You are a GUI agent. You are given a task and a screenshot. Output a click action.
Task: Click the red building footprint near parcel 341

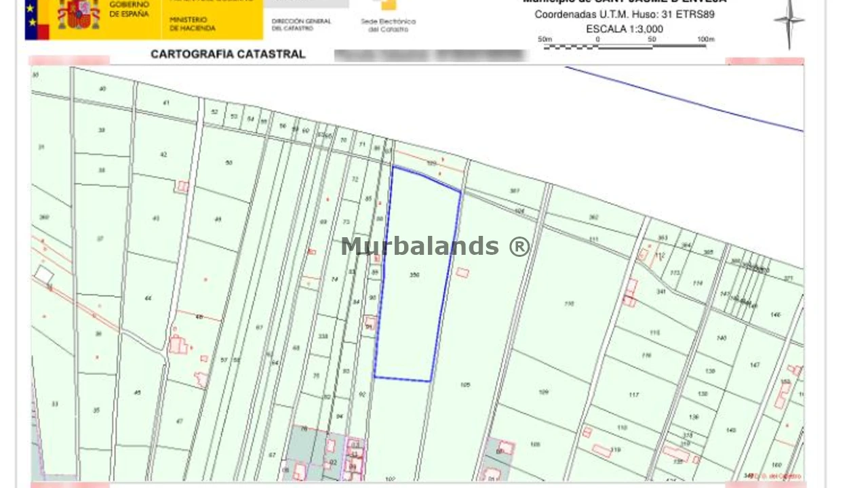(630, 292)
